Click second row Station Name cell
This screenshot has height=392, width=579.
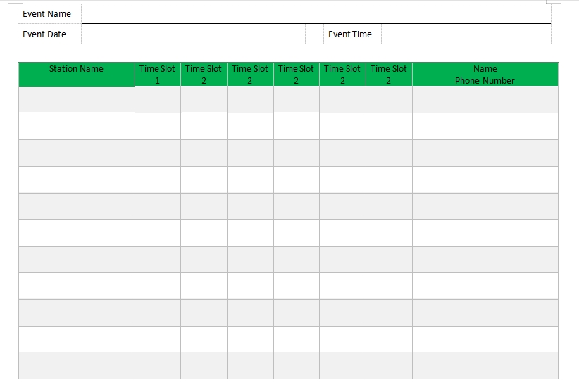pyautogui.click(x=76, y=127)
